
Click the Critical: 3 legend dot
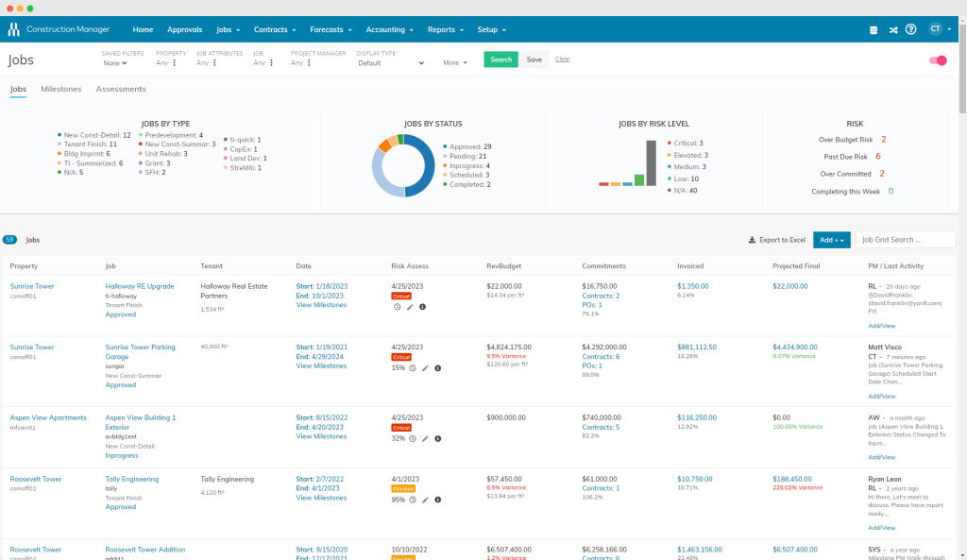pyautogui.click(x=670, y=144)
